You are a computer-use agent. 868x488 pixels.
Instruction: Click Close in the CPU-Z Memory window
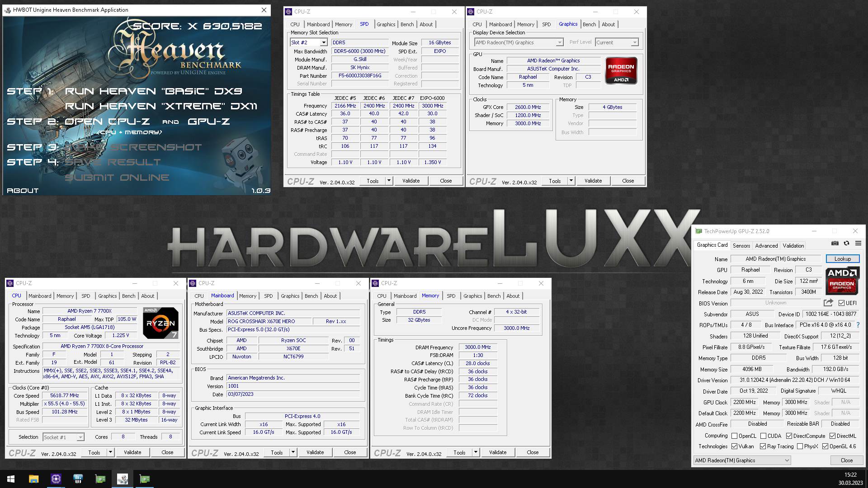click(533, 452)
